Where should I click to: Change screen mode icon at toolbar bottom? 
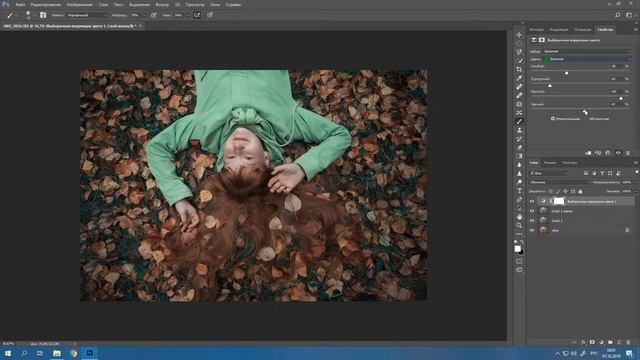[x=519, y=270]
